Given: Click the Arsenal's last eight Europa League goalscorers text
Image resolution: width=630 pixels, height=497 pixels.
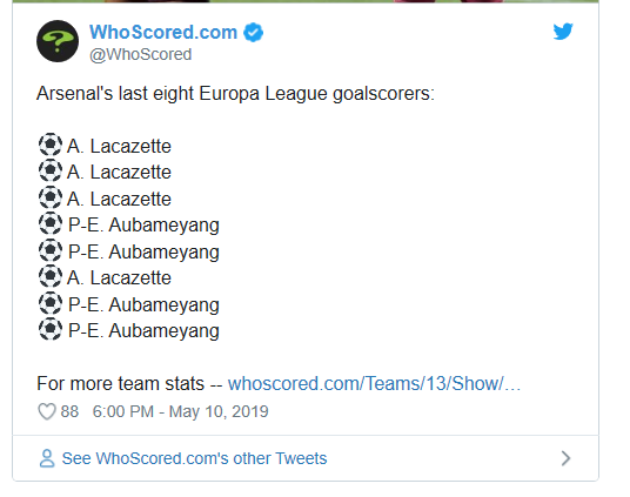Looking at the screenshot, I should pos(235,94).
